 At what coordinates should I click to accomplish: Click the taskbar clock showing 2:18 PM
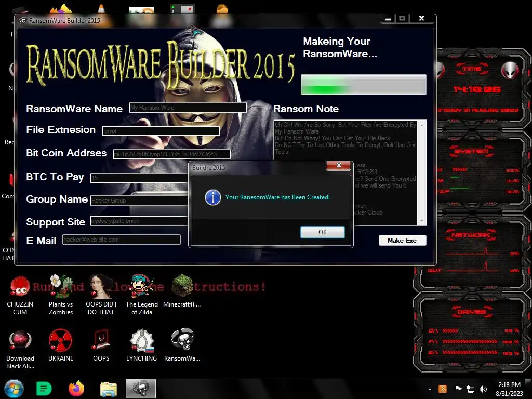click(x=509, y=389)
